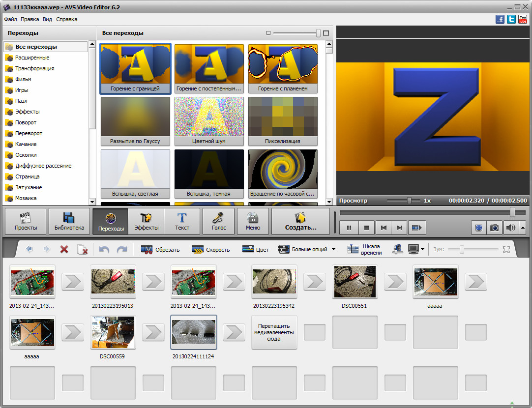
Task: Expand the Больше опций dropdown
Action: pos(333,249)
